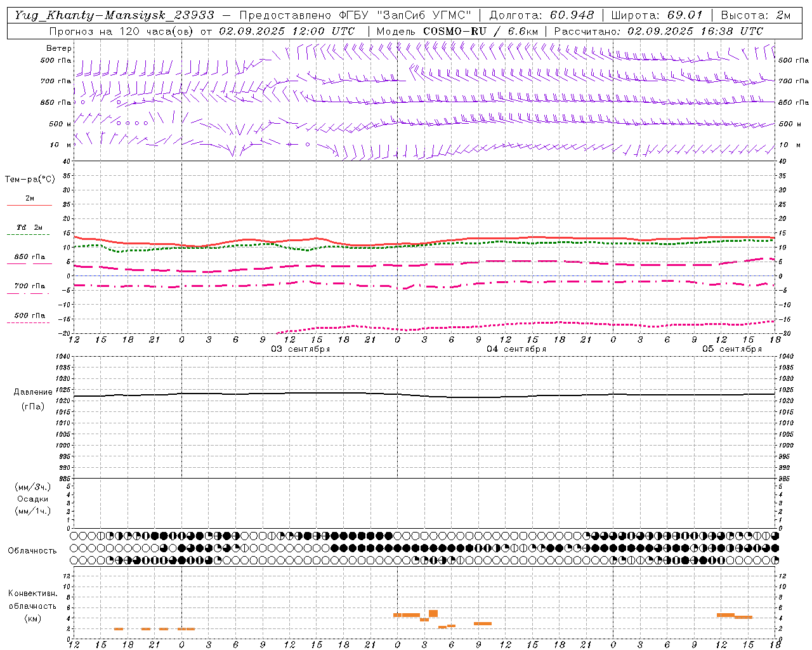
Task: Click the 850 гПа temperature legend entry
Action: 29,257
